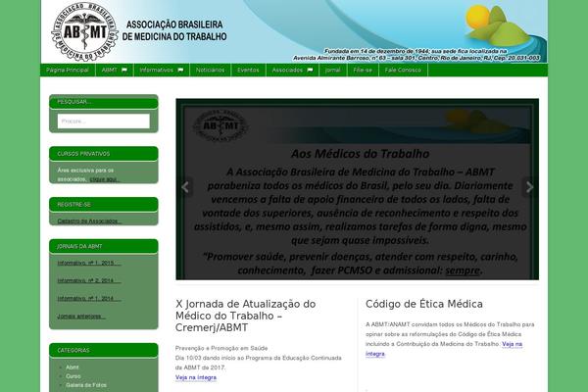Open the ABMT menu
The height and width of the screenshot is (392, 588).
[115, 71]
